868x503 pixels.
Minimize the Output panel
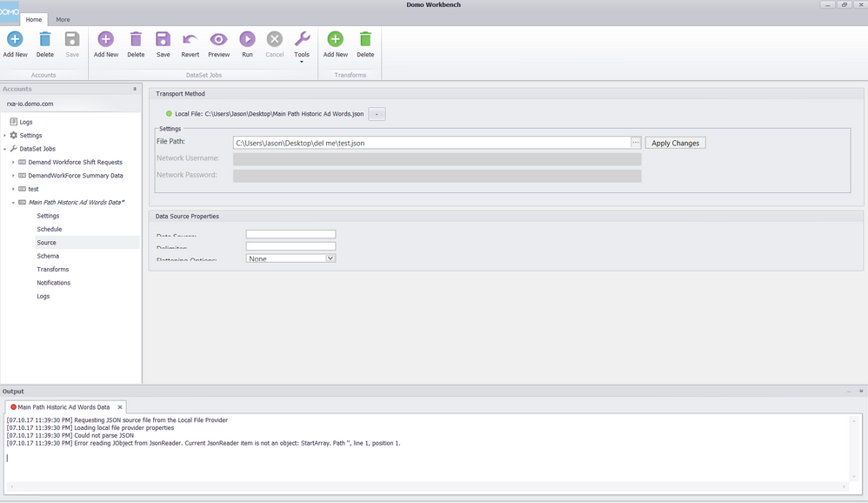[849, 392]
